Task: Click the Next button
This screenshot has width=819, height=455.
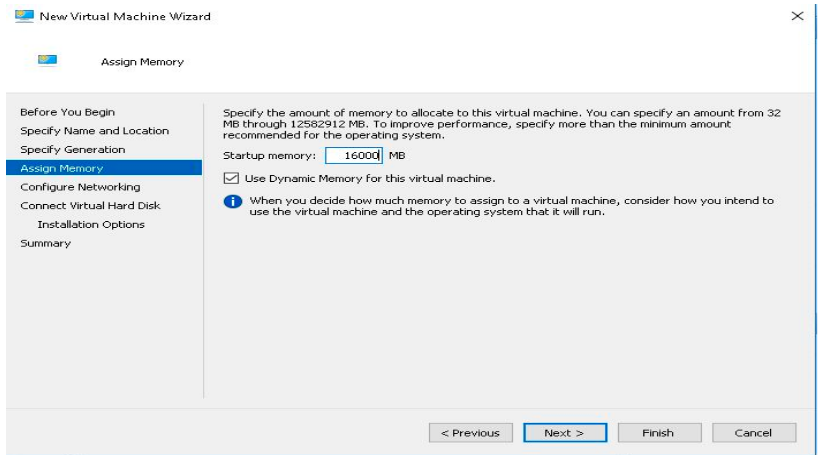Action: click(564, 433)
